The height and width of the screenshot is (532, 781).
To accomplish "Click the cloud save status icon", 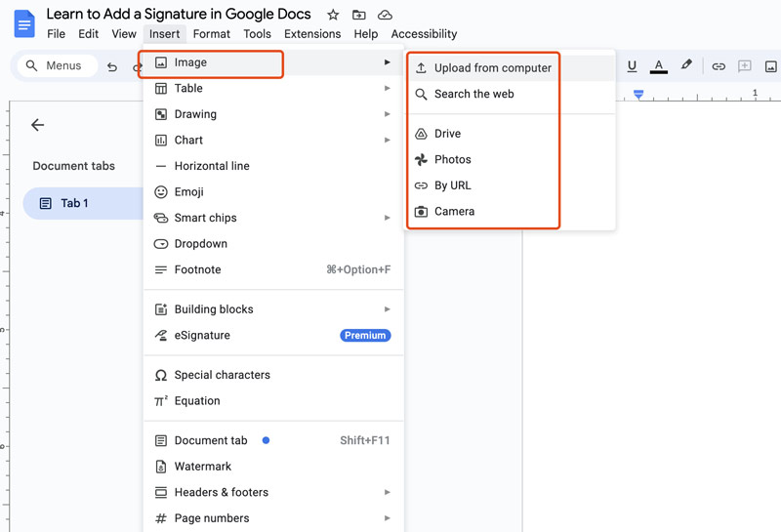I will click(x=386, y=15).
